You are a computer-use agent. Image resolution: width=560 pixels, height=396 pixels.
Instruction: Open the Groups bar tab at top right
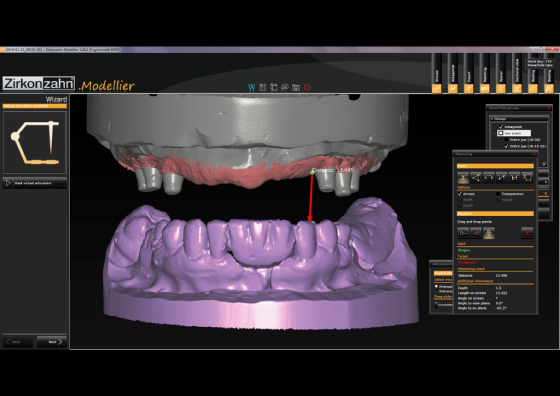437,74
